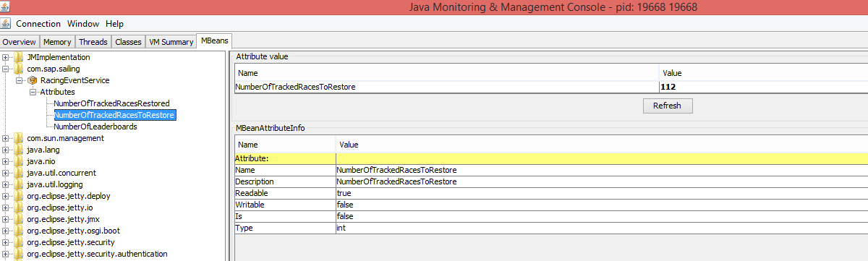Click the org.eclipse.jetty.jmx folder icon

coord(20,219)
